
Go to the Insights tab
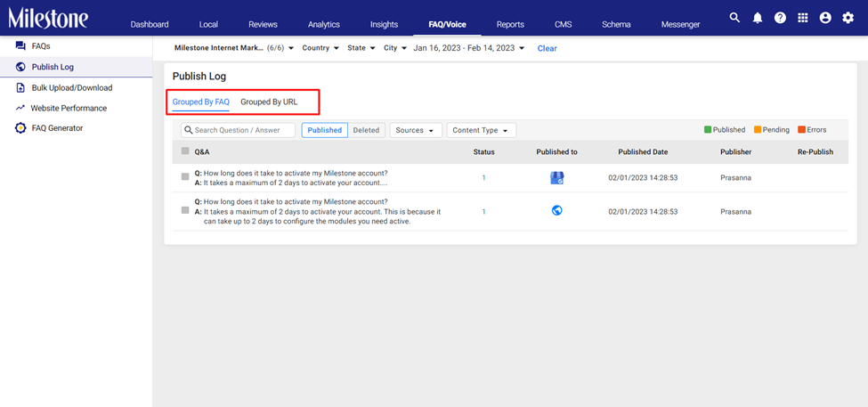385,24
